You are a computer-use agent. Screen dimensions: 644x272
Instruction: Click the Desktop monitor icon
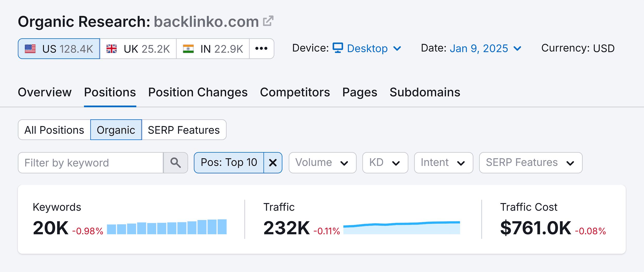coord(338,48)
